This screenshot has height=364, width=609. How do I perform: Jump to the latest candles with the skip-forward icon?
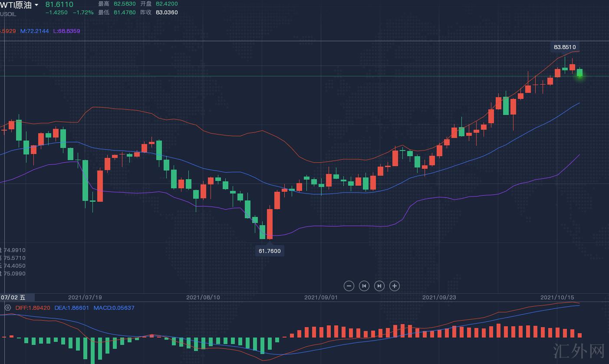[379, 286]
